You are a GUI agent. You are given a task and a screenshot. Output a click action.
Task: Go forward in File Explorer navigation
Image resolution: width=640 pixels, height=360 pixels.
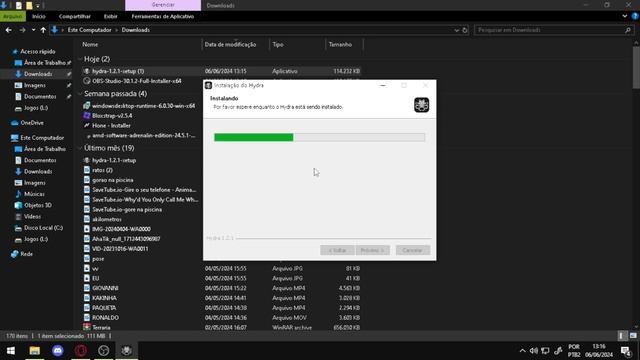point(22,30)
